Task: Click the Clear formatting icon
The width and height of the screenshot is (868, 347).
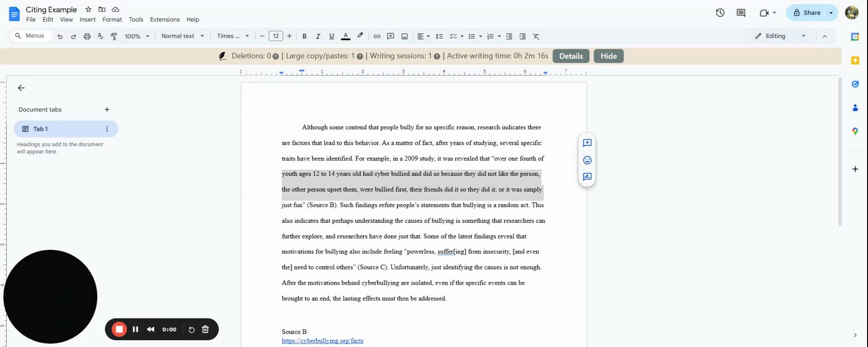Action: (x=536, y=36)
